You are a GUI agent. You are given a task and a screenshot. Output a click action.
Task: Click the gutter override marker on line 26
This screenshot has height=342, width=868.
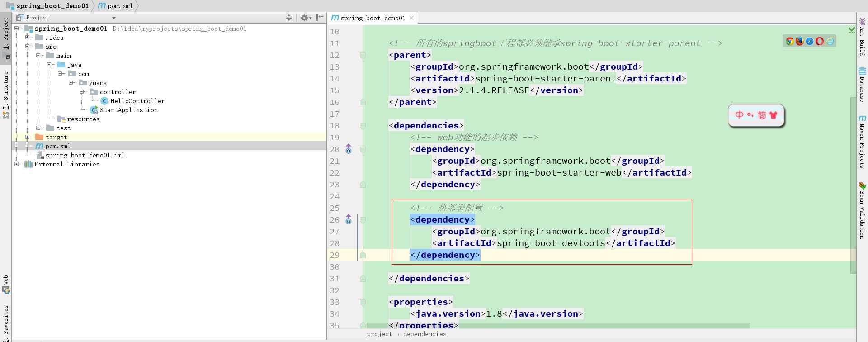(x=349, y=219)
